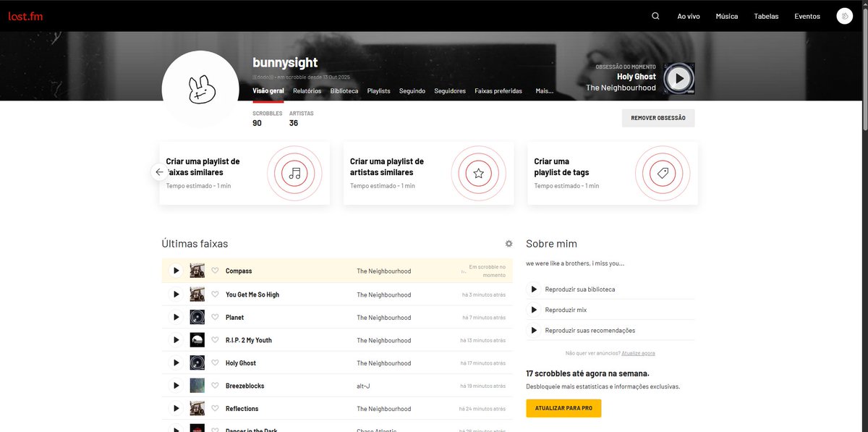Screen dimensions: 868x432
Task: Toggle heart for Holy Ghost track row
Action: 215,363
